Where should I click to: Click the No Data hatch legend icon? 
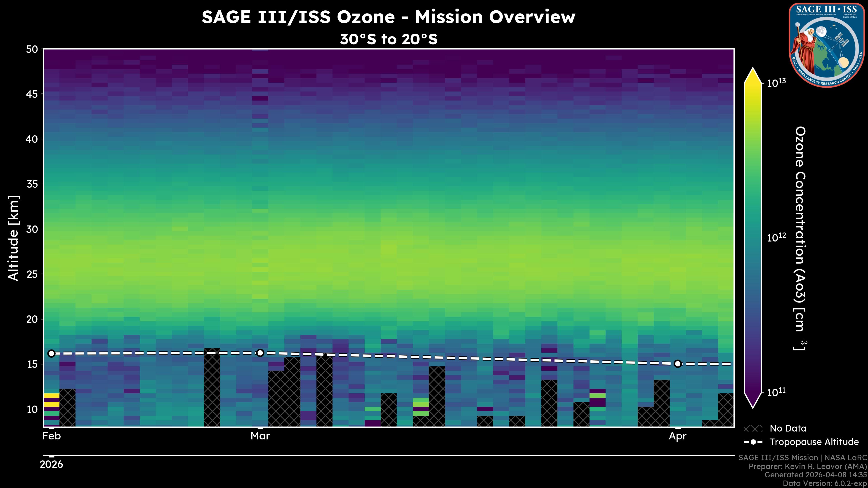click(753, 428)
